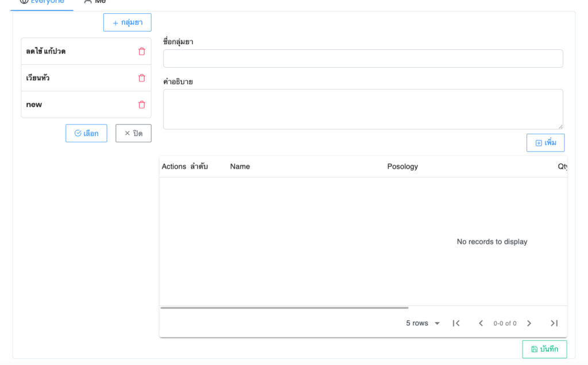This screenshot has height=365, width=588.
Task: Click into the คำอธิบาย description textarea
Action: click(x=363, y=109)
